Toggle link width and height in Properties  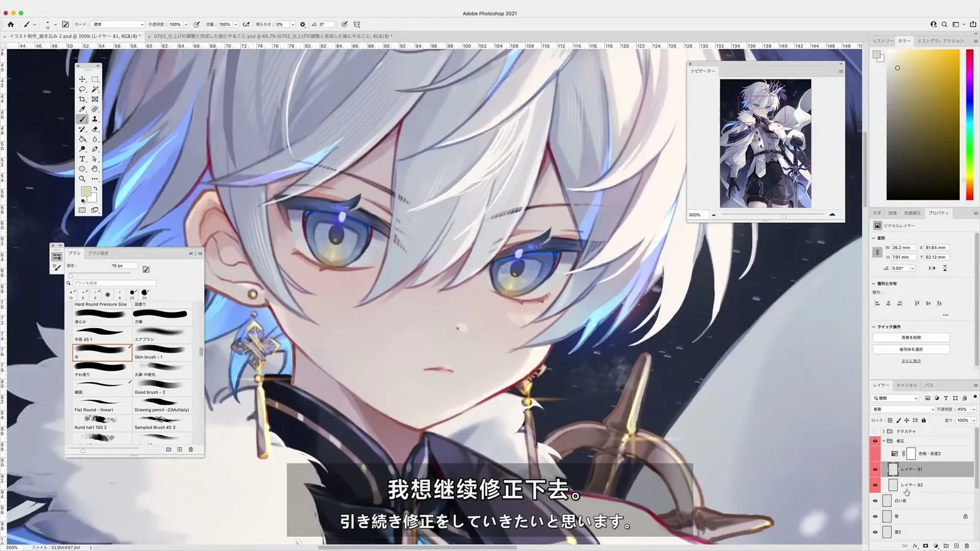[877, 252]
